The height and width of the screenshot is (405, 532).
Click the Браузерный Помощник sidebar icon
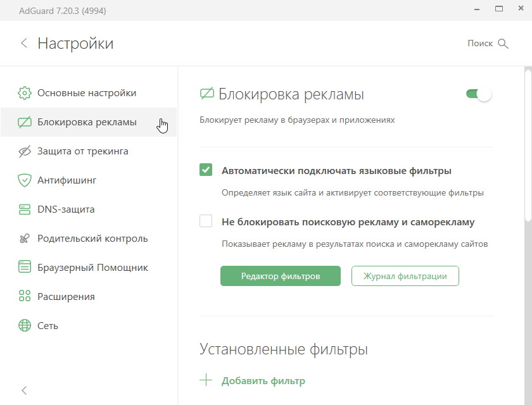pyautogui.click(x=25, y=266)
